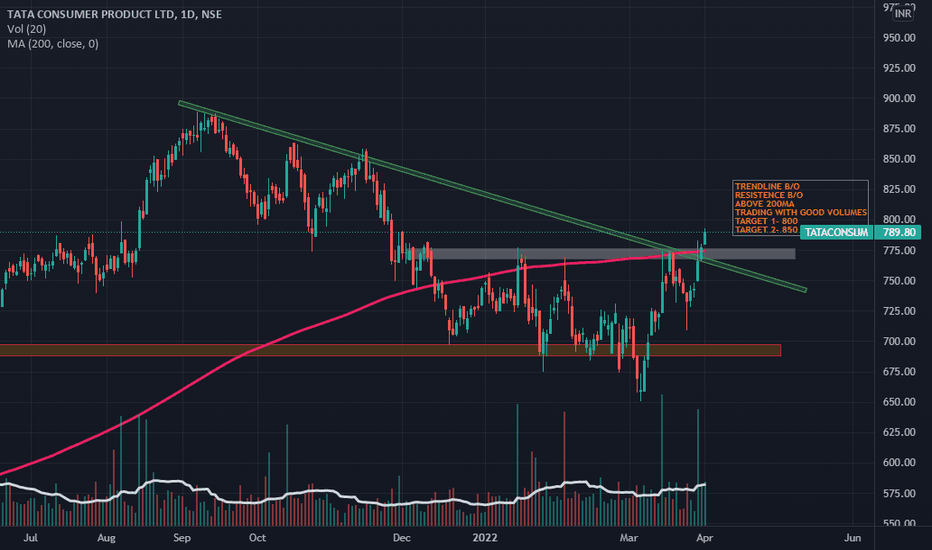The height and width of the screenshot is (550, 932).
Task: Select the TARGET 1- 800 annotation line
Action: 766,221
